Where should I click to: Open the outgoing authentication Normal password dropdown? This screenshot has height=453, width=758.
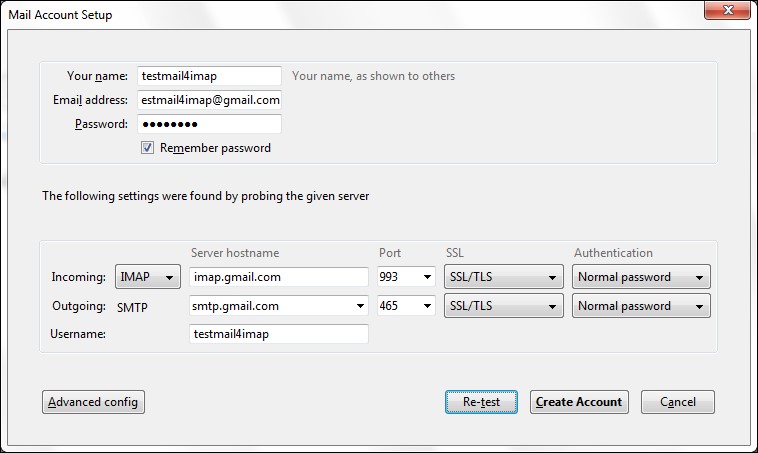click(641, 306)
